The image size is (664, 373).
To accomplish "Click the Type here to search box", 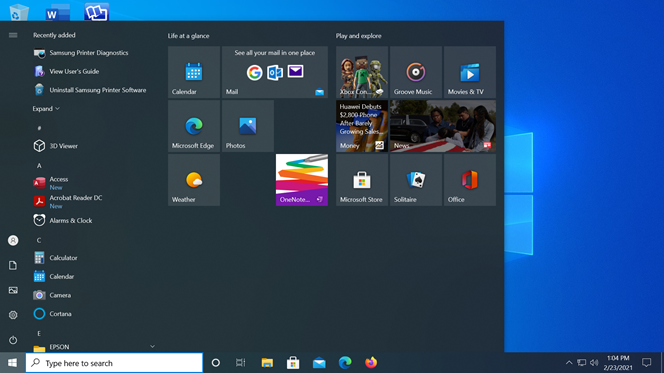I will click(114, 363).
